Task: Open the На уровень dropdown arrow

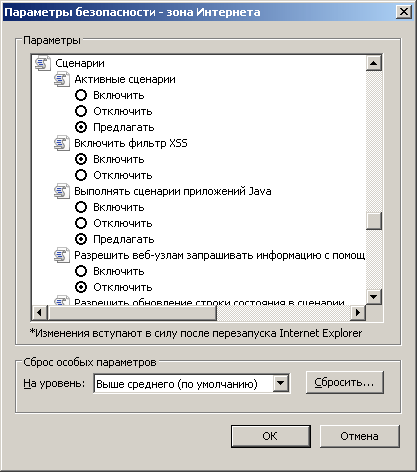Action: pos(281,383)
